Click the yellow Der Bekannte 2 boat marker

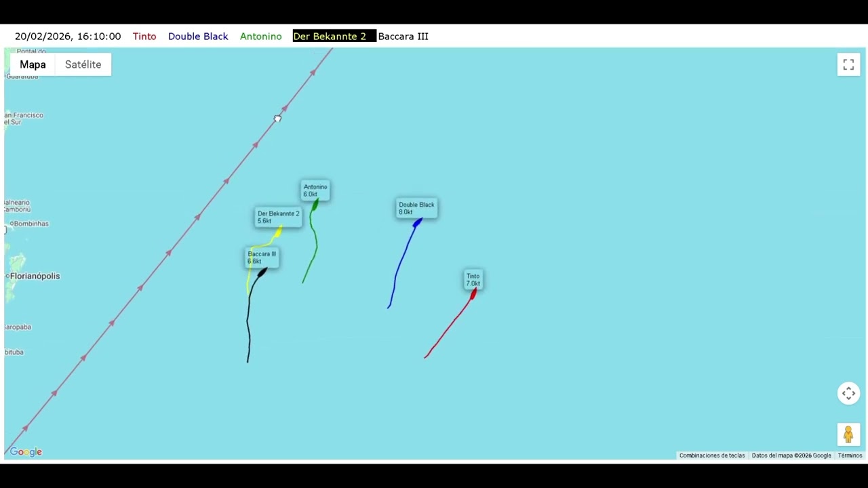point(279,232)
